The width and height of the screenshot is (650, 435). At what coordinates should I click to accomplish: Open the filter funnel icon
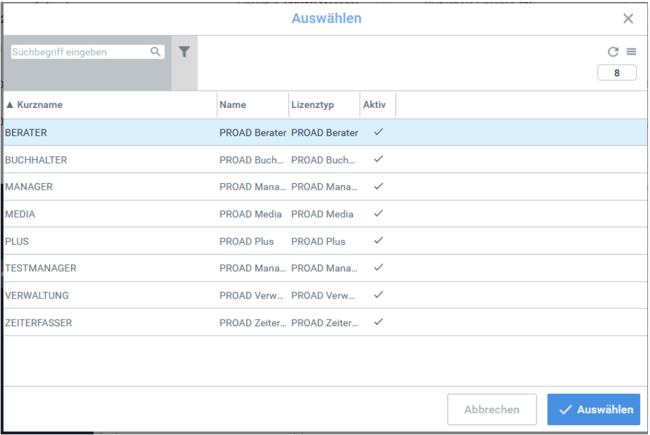pyautogui.click(x=184, y=52)
